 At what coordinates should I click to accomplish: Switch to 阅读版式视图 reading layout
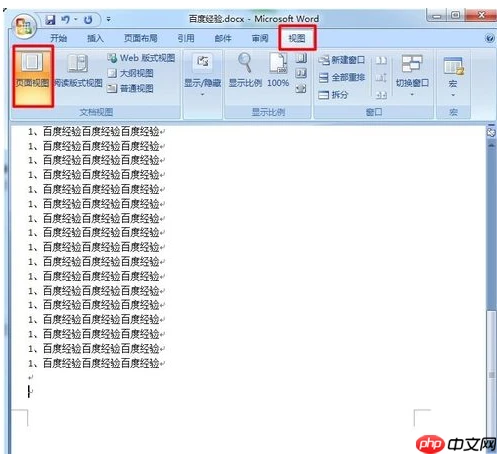click(78, 71)
